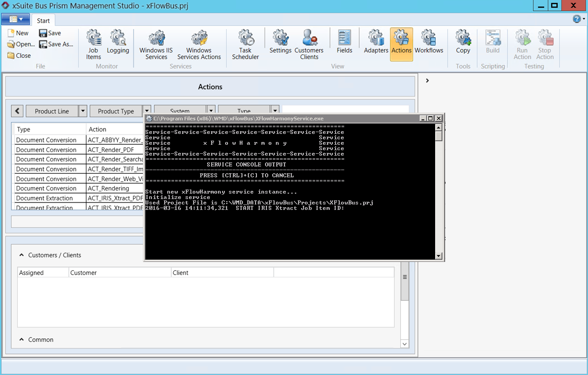
Task: Expand the Product Type filter dropdown
Action: pyautogui.click(x=147, y=111)
